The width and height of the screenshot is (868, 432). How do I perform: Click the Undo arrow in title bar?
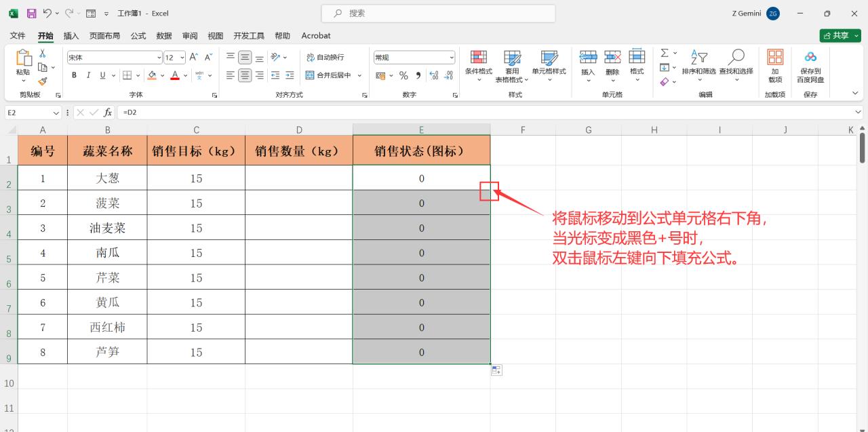tap(47, 13)
